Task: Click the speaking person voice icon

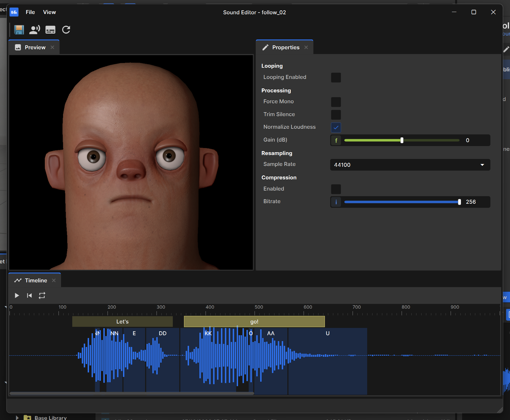Action: [x=35, y=30]
